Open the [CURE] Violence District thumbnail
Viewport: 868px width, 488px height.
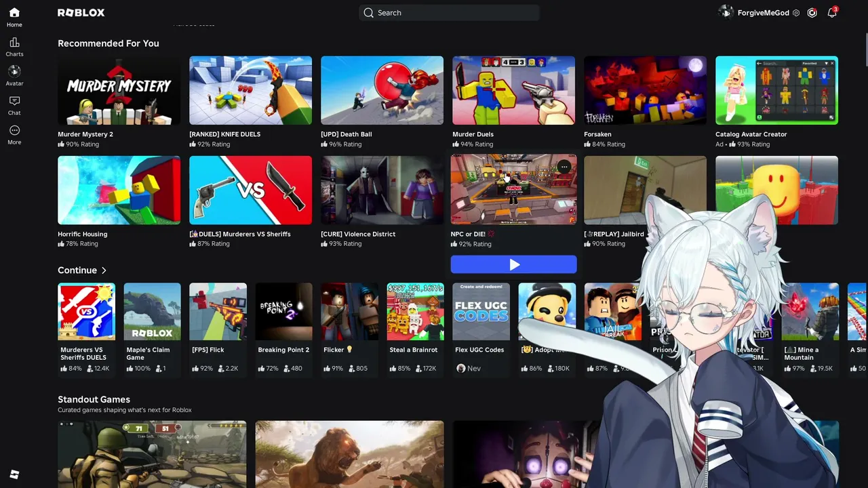coord(382,190)
